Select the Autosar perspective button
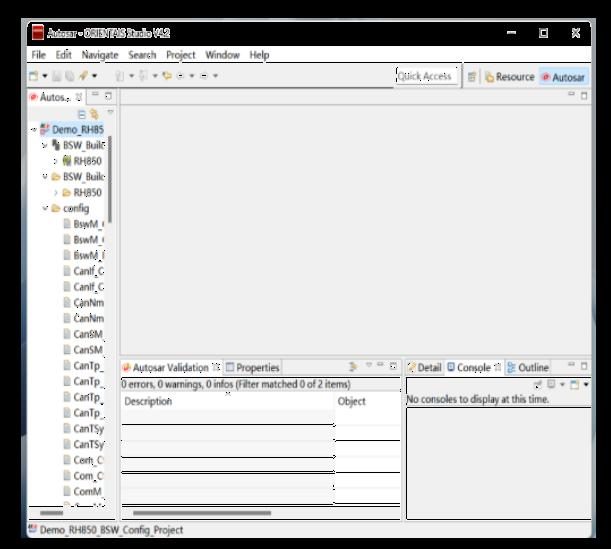This screenshot has height=549, width=611. tap(563, 77)
